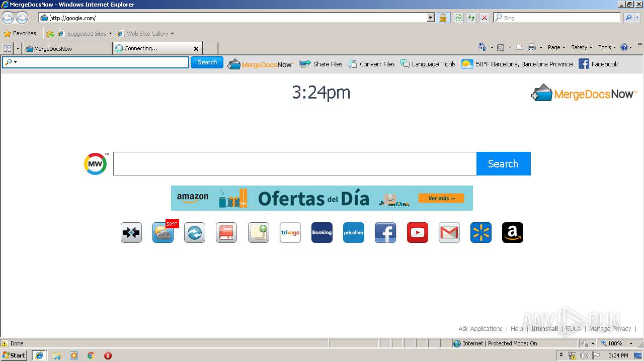644x362 pixels.
Task: Click the security lock icon in address bar
Action: click(x=443, y=18)
